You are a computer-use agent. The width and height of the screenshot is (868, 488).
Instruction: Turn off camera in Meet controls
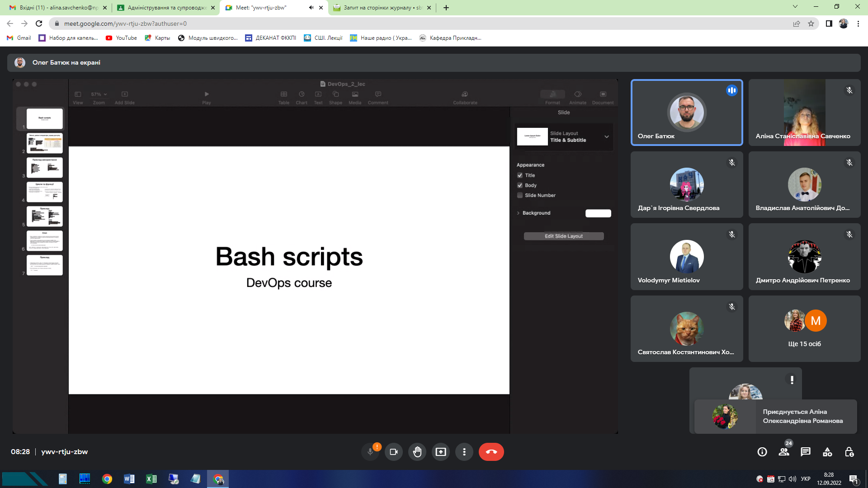pyautogui.click(x=394, y=452)
